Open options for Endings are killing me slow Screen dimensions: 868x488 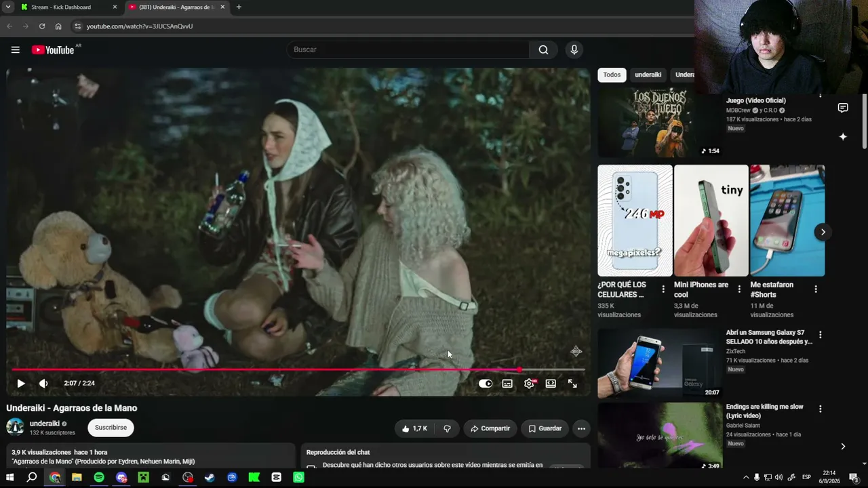[821, 409]
